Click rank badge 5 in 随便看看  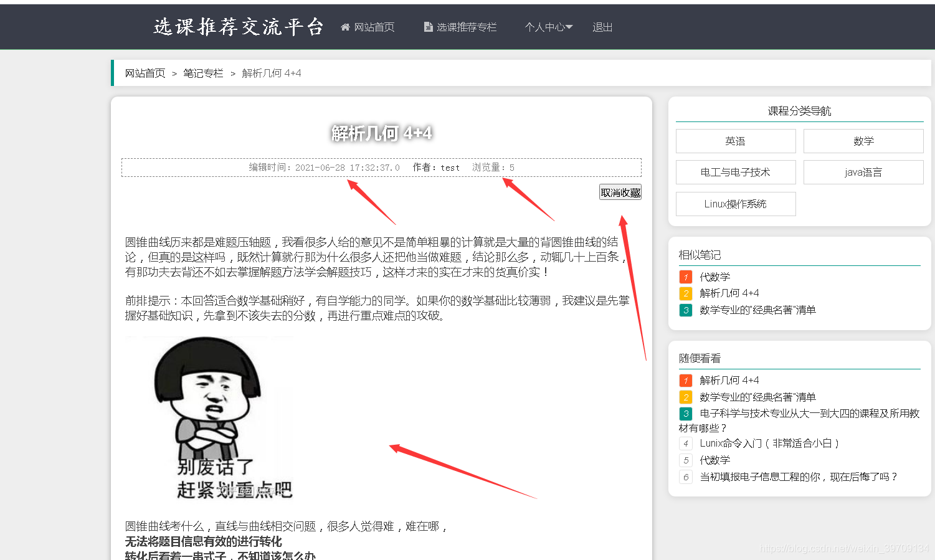(686, 460)
